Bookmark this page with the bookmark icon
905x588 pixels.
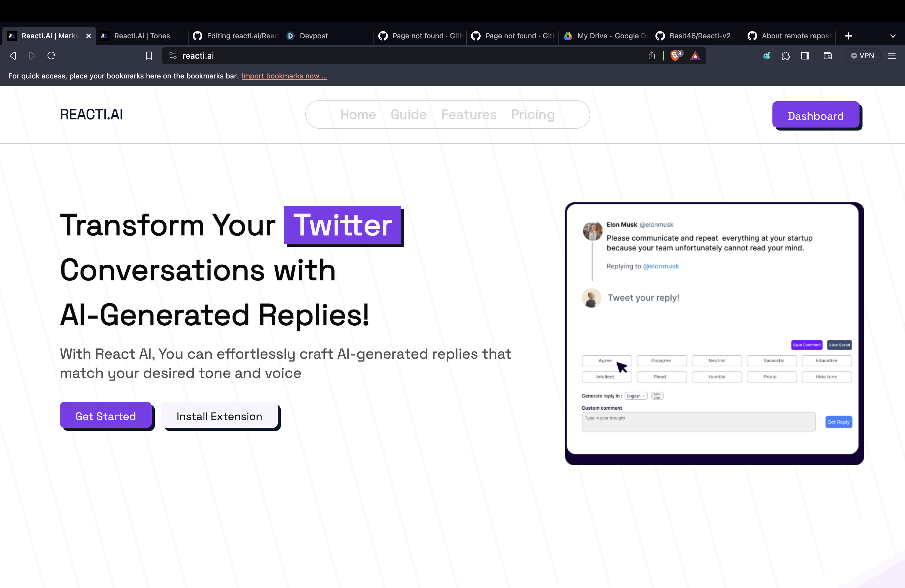pos(149,56)
